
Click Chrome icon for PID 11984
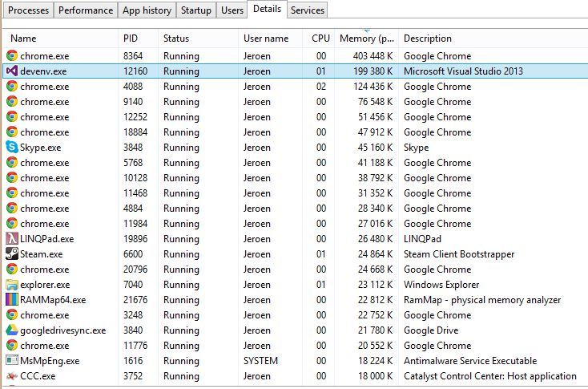coord(12,224)
